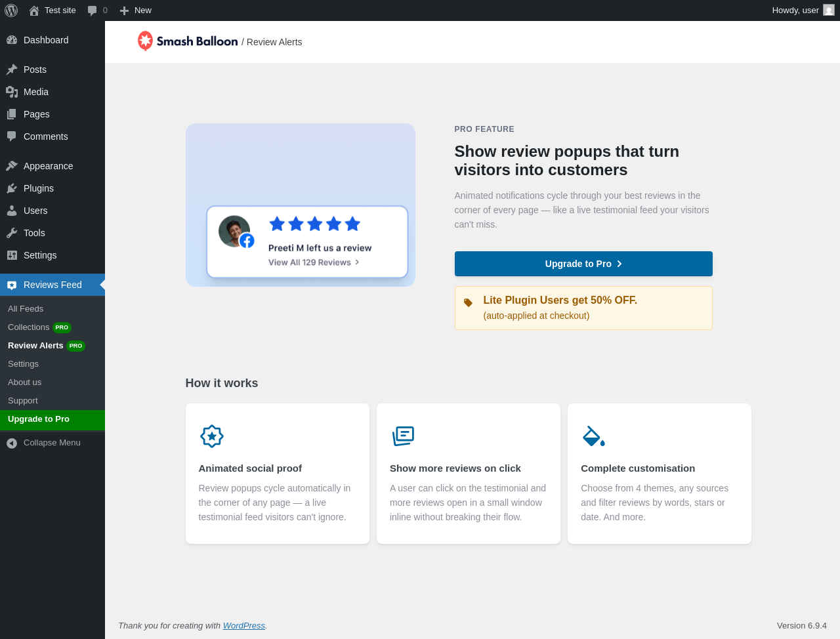Viewport: 840px width, 639px height.
Task: Open the Plugins menu
Action: click(x=52, y=188)
